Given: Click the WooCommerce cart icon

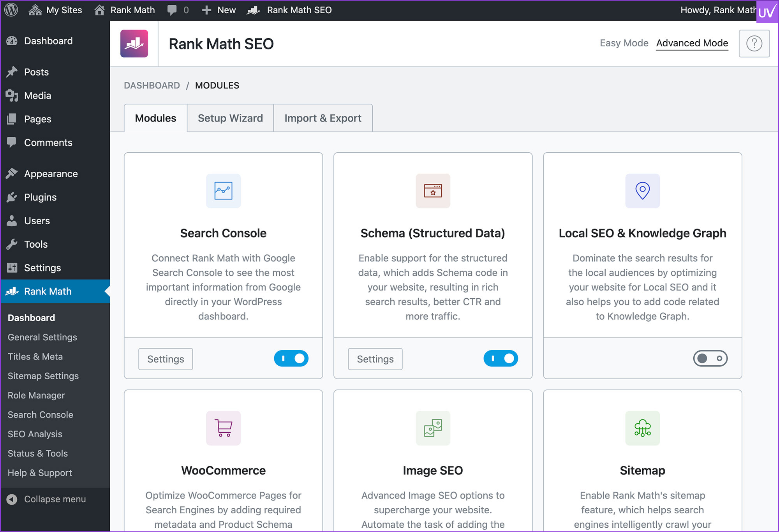Looking at the screenshot, I should click(224, 428).
